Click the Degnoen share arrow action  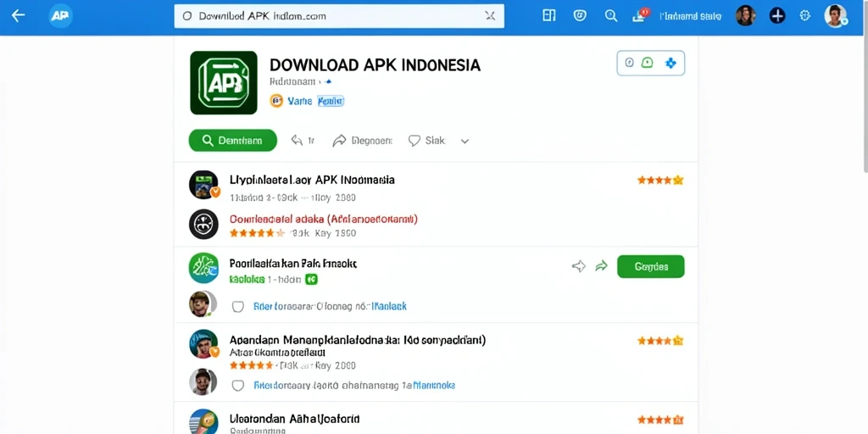361,141
